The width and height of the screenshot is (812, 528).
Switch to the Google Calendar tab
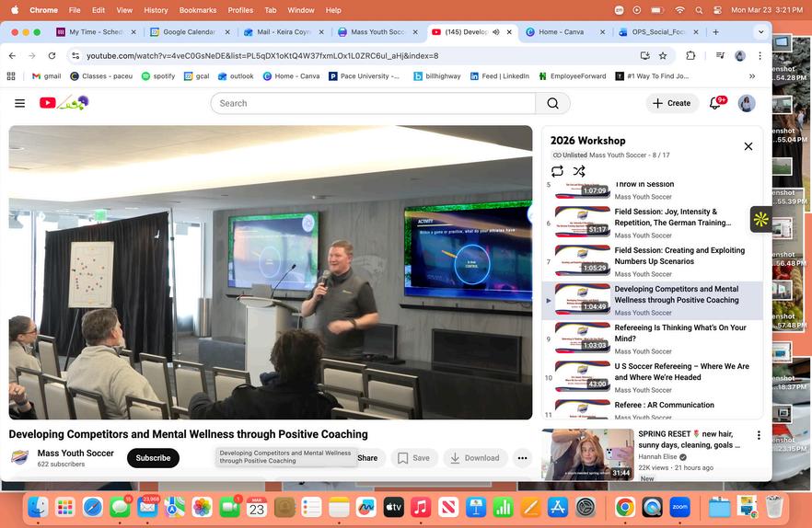[x=190, y=32]
